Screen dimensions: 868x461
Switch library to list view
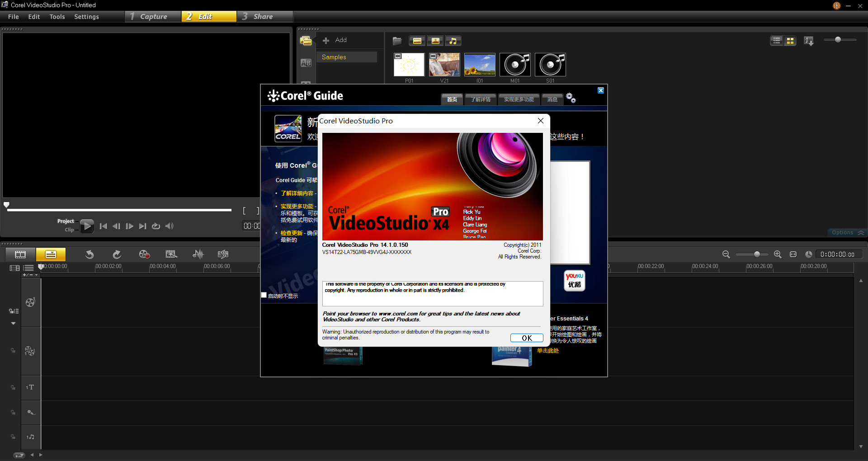(777, 41)
